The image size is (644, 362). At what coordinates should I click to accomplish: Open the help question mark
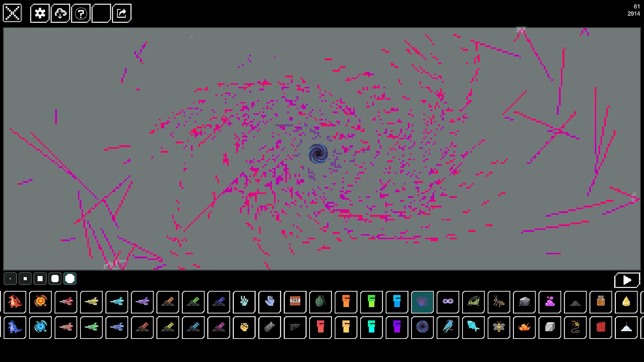point(81,13)
